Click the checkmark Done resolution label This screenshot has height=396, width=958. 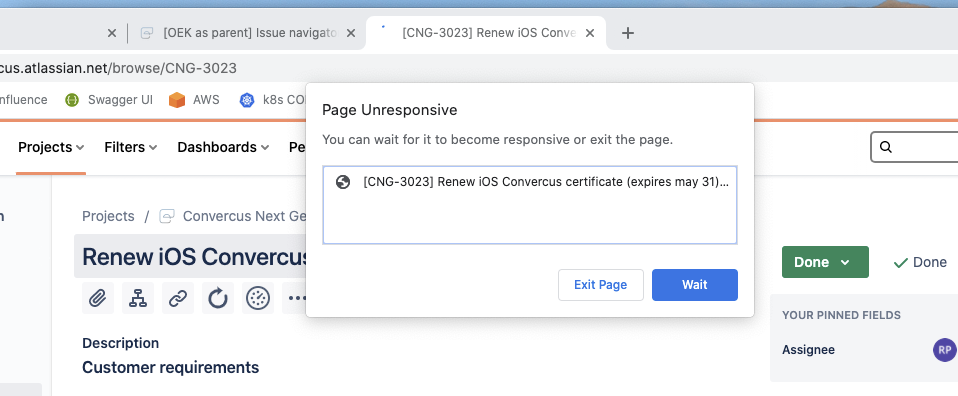[x=920, y=263]
